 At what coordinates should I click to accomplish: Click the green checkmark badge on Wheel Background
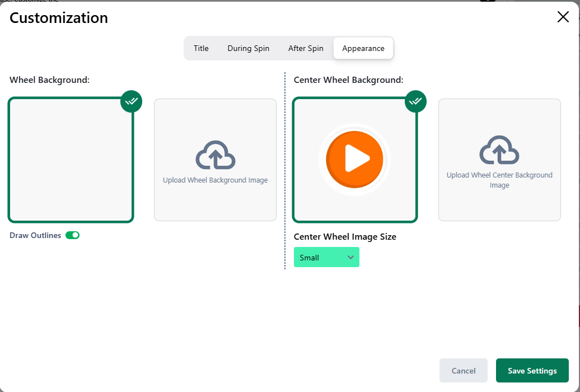(x=132, y=101)
